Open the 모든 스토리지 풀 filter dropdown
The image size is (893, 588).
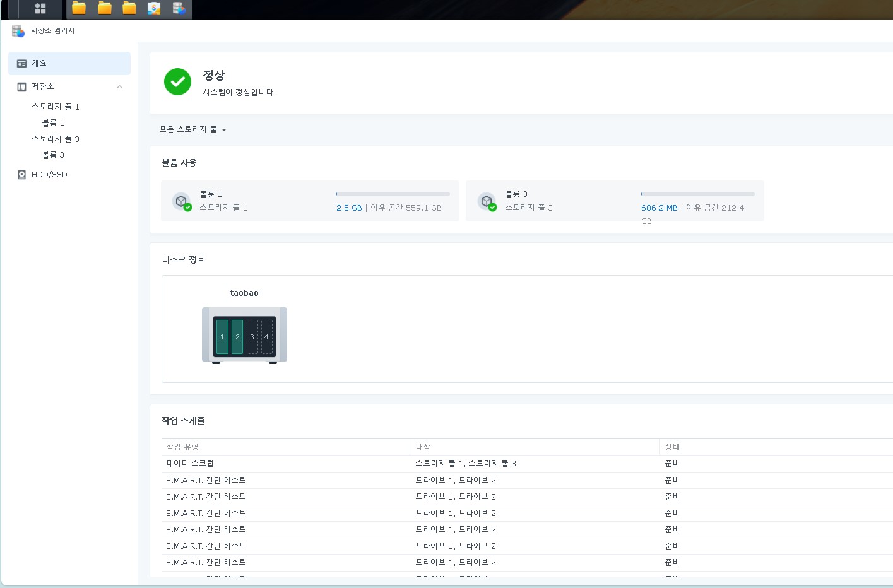tap(192, 129)
